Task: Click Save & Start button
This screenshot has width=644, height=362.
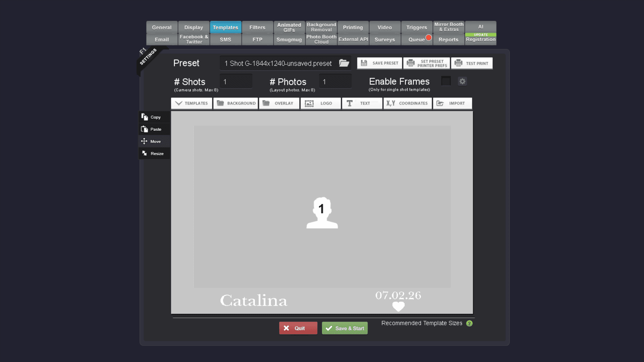Action: (345, 328)
